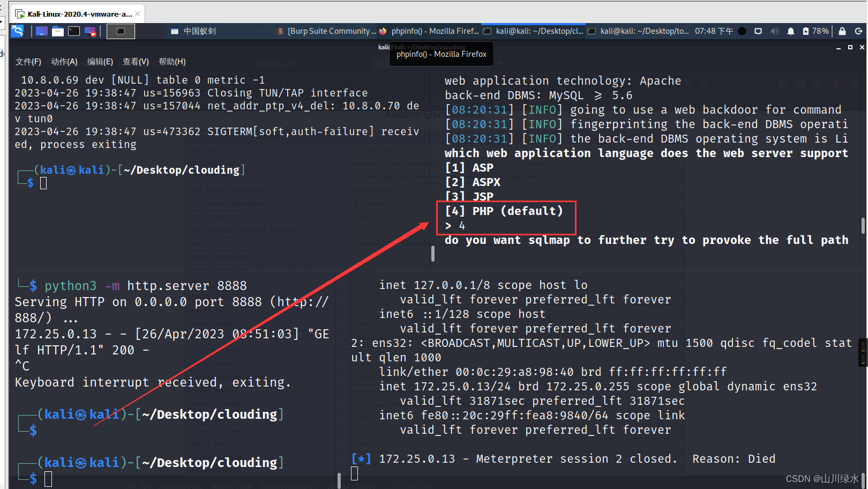Switch to the Burp Suite Community taskbar window
This screenshot has height=489, width=868.
coord(326,31)
